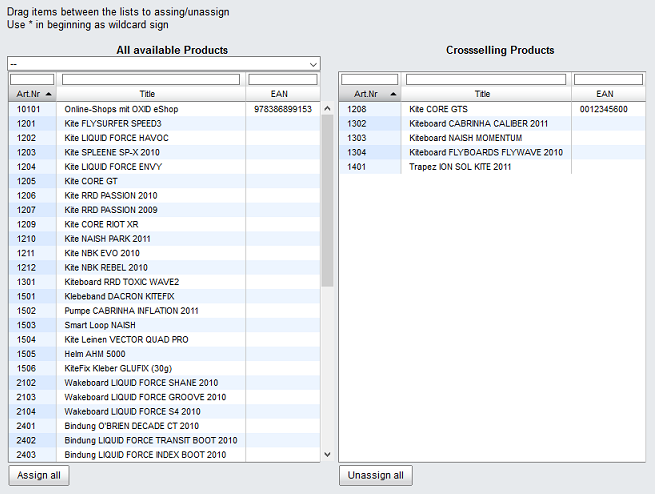Sort crossselling products by Art.Nr column header
This screenshot has width=655, height=494.
(x=370, y=94)
